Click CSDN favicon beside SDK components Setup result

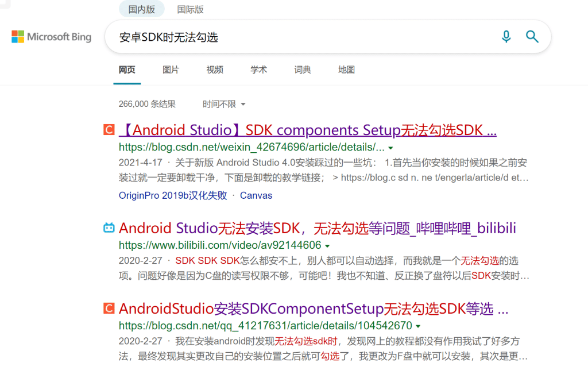pyautogui.click(x=109, y=130)
